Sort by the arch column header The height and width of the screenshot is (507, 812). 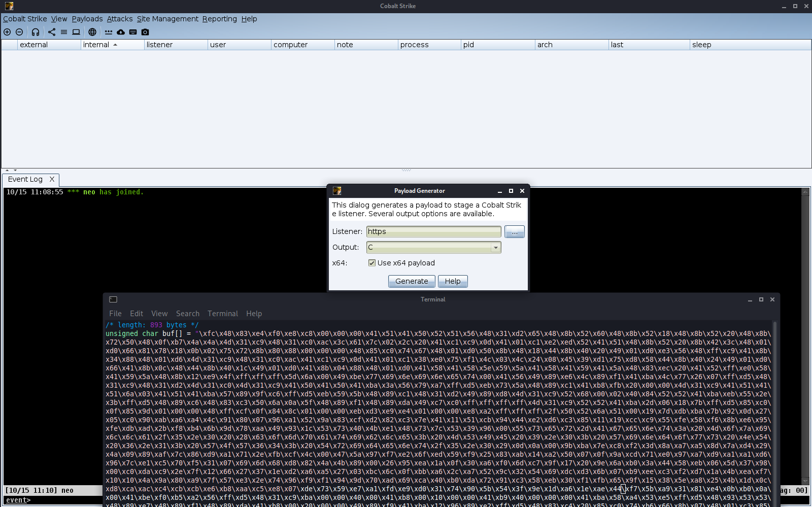click(x=572, y=45)
